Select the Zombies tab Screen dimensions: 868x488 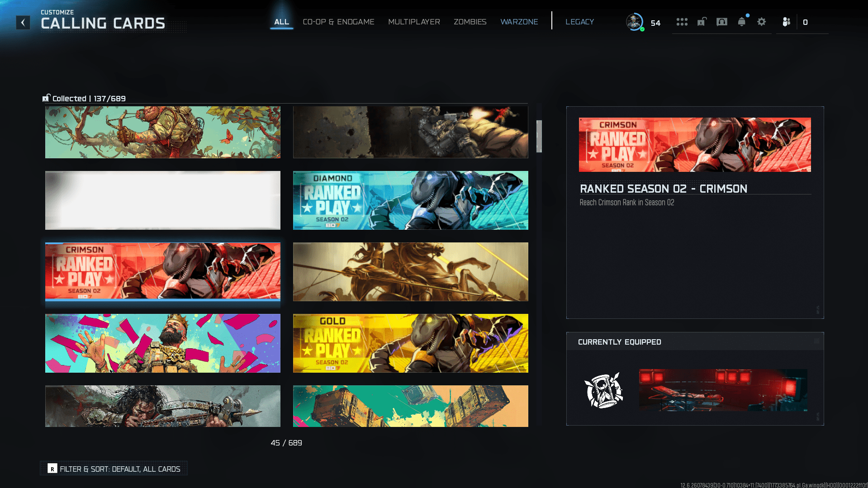tap(470, 22)
